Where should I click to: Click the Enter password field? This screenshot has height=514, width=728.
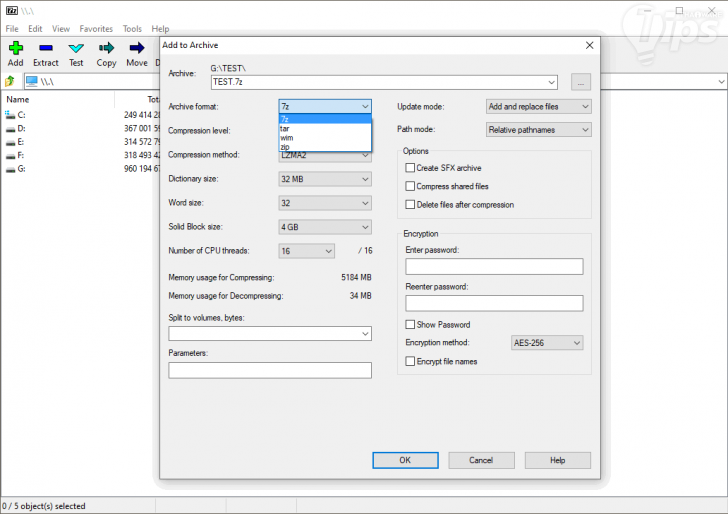click(x=494, y=267)
